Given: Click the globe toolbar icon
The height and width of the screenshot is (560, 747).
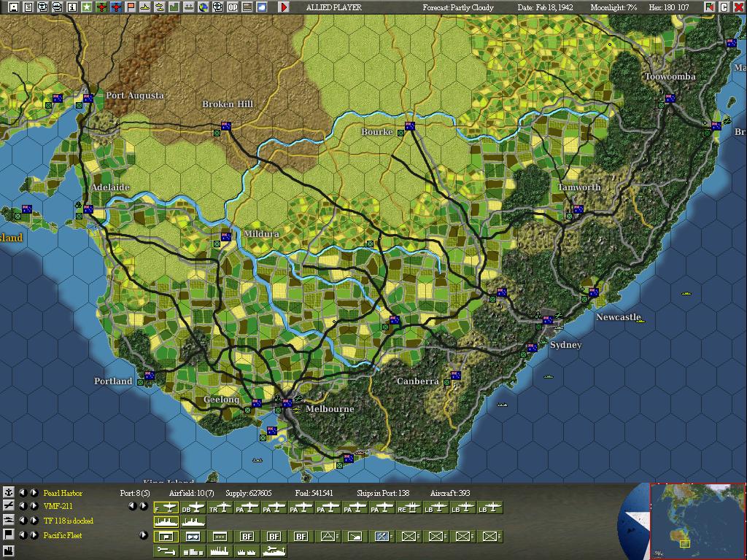Looking at the screenshot, I should point(204,7).
